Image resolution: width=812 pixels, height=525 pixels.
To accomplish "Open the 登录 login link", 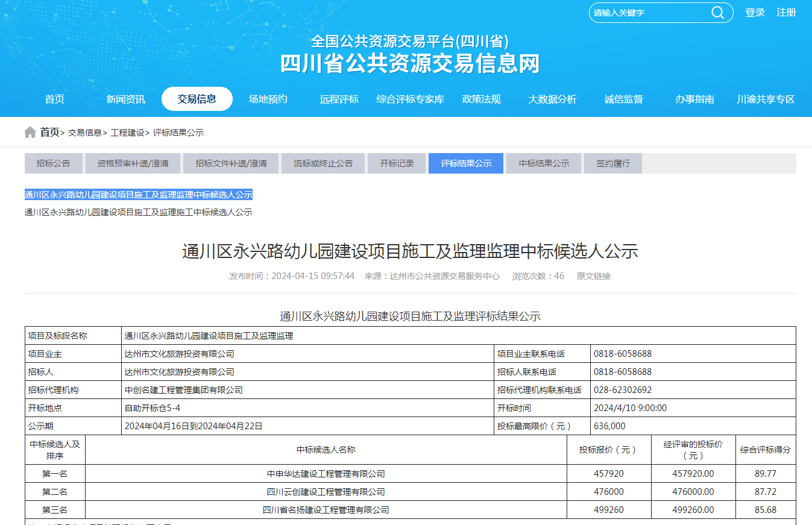I will click(755, 13).
